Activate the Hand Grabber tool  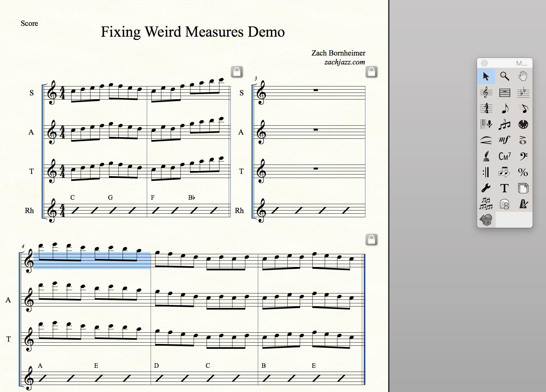(523, 76)
